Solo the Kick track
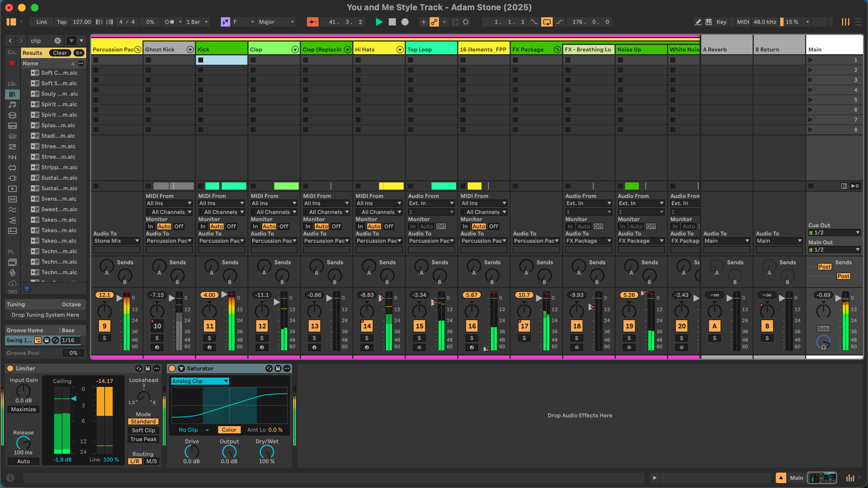The width and height of the screenshot is (868, 488). [x=210, y=338]
